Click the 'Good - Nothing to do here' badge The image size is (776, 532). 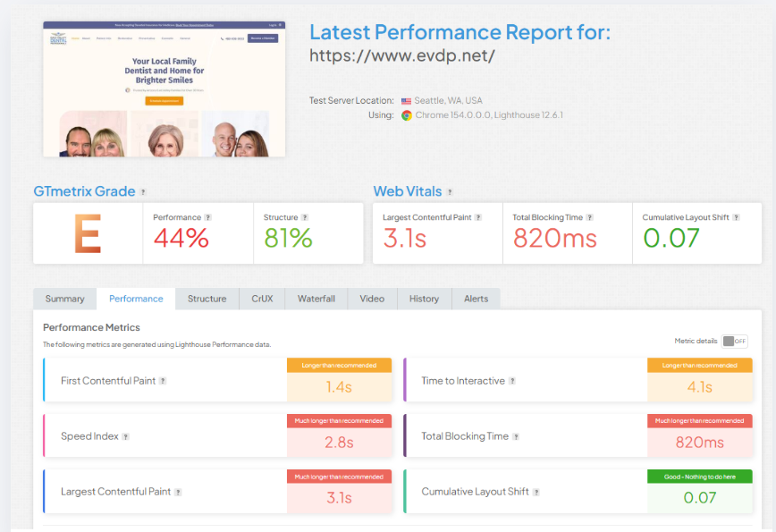(x=700, y=477)
